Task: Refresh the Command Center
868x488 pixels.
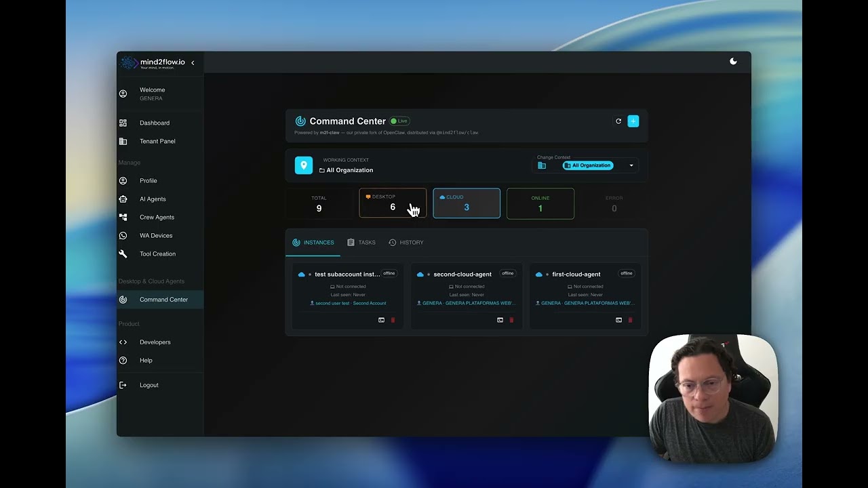Action: coord(618,121)
